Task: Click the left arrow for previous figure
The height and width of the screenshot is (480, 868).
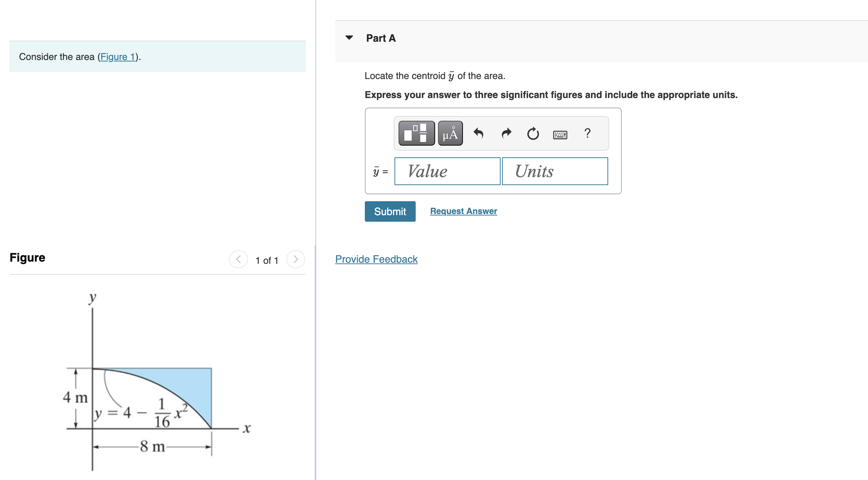Action: pyautogui.click(x=238, y=259)
